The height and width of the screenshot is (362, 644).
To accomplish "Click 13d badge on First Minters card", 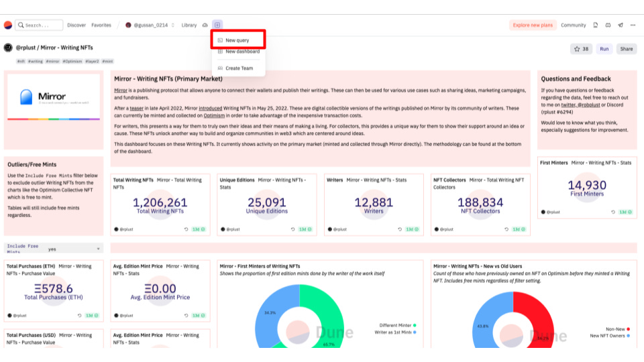I will pyautogui.click(x=626, y=213).
